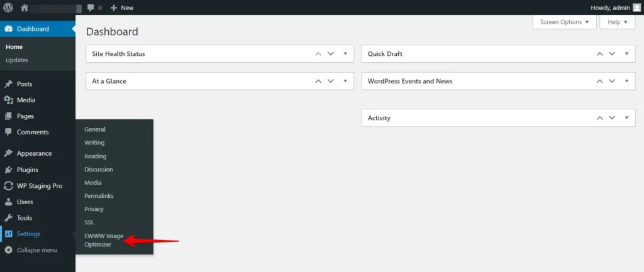Screen dimensions: 644x272
Task: Click the Plugins plug icon
Action: click(x=8, y=170)
